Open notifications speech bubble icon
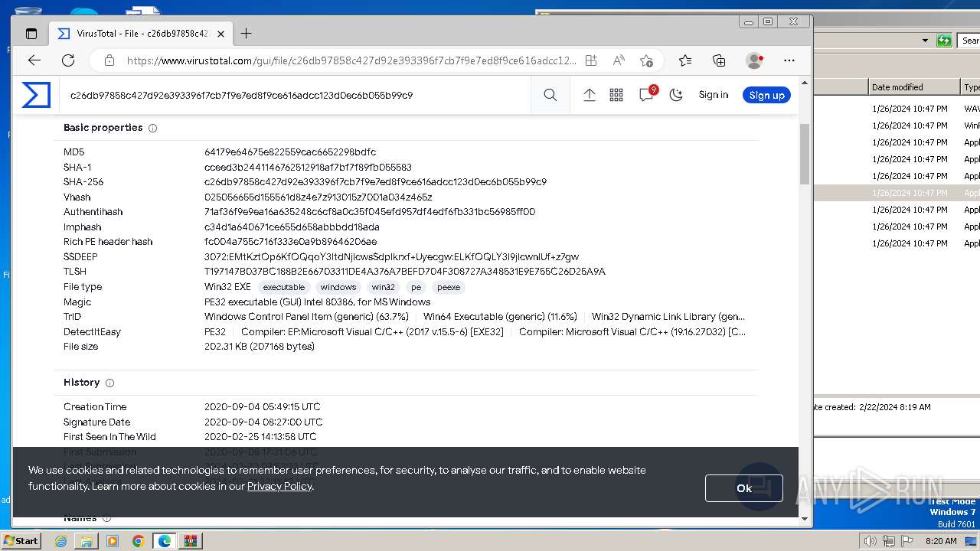The width and height of the screenshot is (980, 551). pos(647,94)
